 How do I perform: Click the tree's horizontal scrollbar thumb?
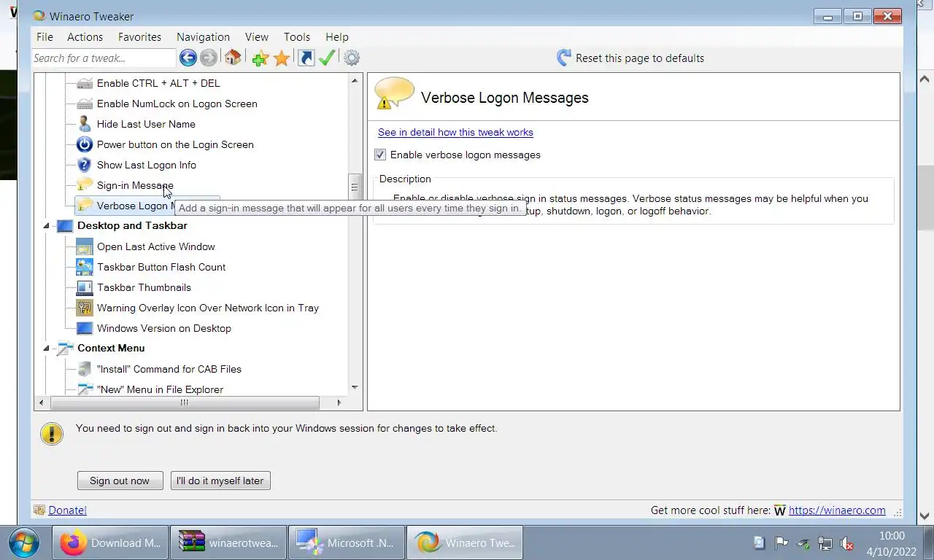pyautogui.click(x=185, y=402)
